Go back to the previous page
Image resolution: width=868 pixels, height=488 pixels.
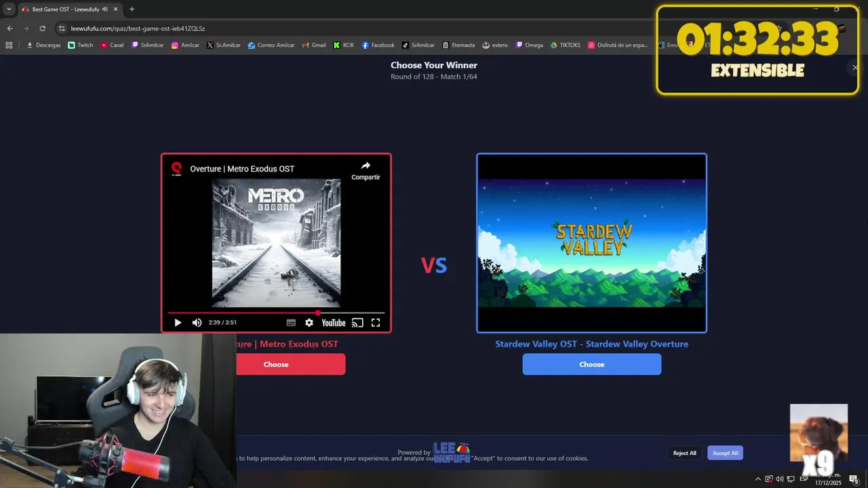click(9, 28)
